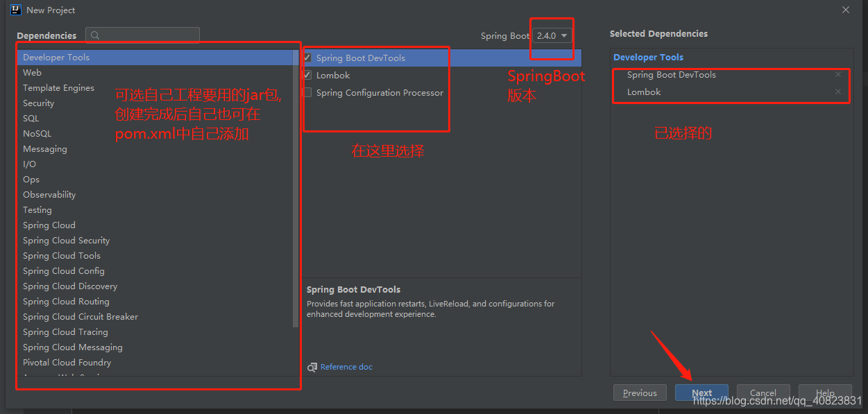
Task: Click the Next button
Action: tap(701, 393)
